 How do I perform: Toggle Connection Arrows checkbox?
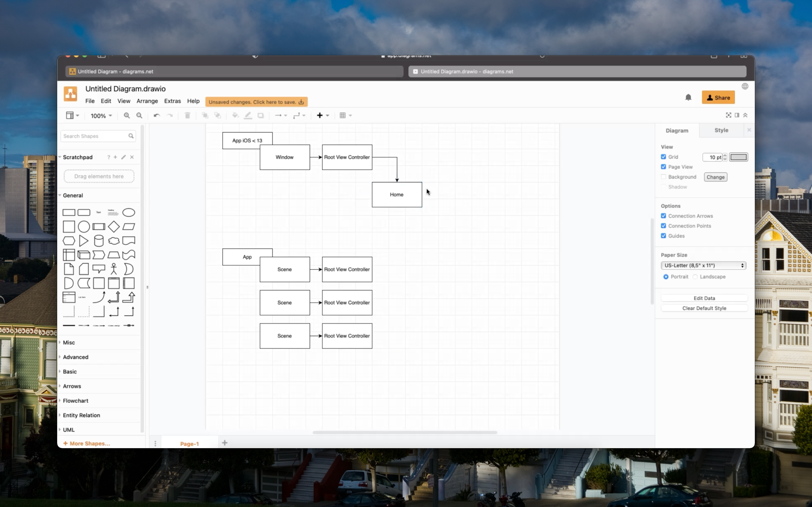(664, 216)
